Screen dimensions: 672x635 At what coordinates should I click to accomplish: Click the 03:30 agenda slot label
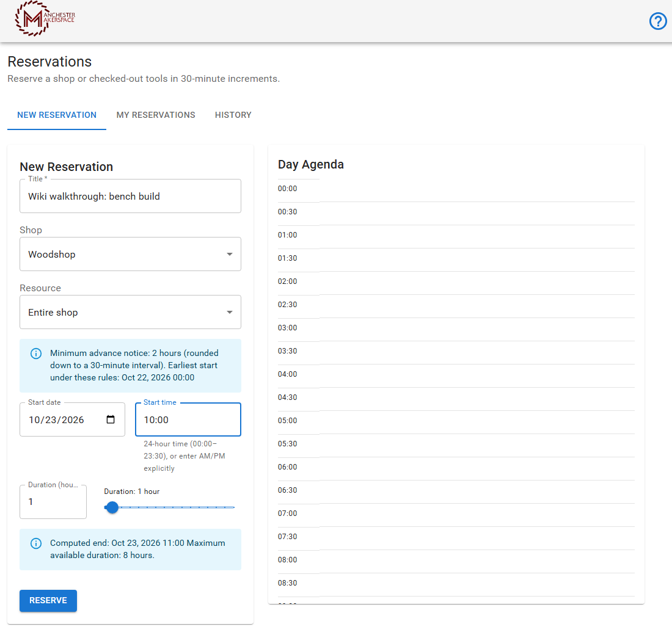(287, 351)
